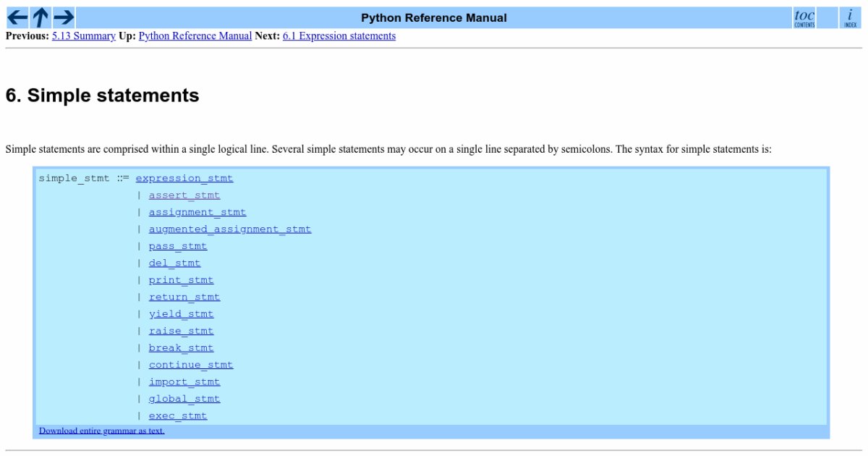Screen dimensions: 868x456
Task: Visit the pass_stmt link
Action: coord(178,246)
